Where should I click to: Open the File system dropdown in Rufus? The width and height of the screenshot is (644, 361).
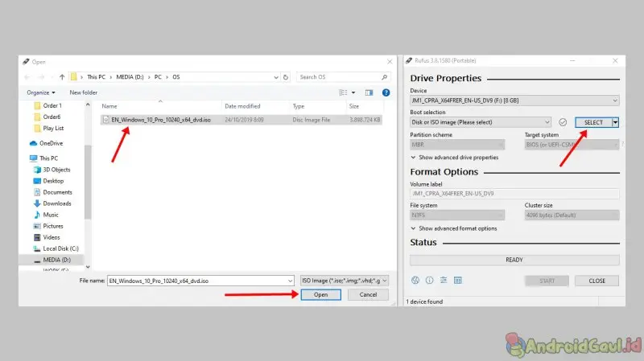(457, 215)
